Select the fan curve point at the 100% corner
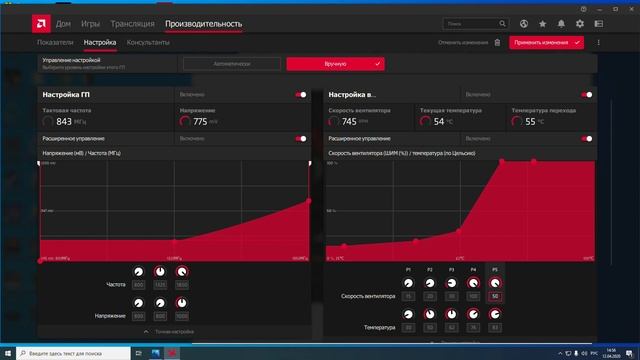 (502, 162)
